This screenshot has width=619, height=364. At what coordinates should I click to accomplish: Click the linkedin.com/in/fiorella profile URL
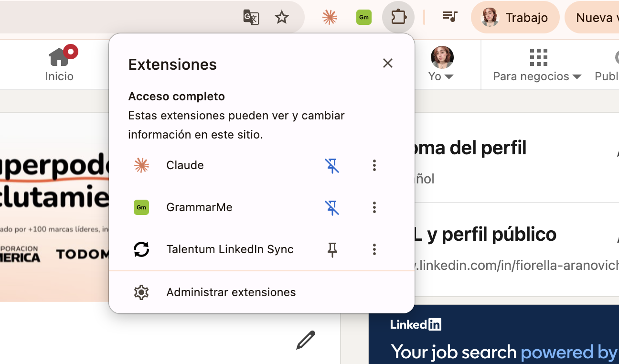coord(517,265)
